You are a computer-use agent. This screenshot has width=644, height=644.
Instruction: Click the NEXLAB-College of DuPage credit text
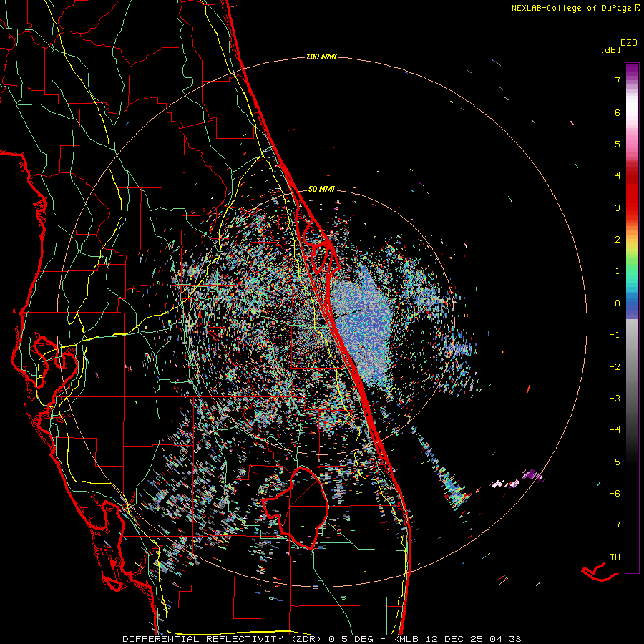coord(571,8)
